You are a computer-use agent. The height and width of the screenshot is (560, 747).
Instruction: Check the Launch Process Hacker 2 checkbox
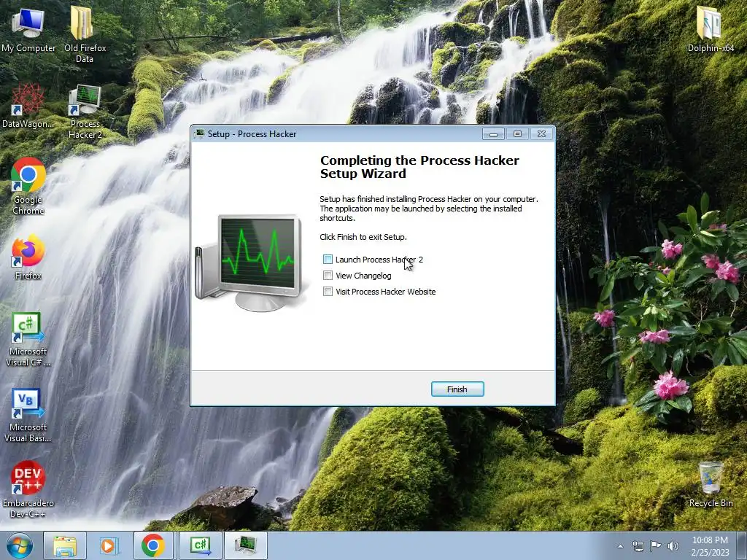click(328, 259)
